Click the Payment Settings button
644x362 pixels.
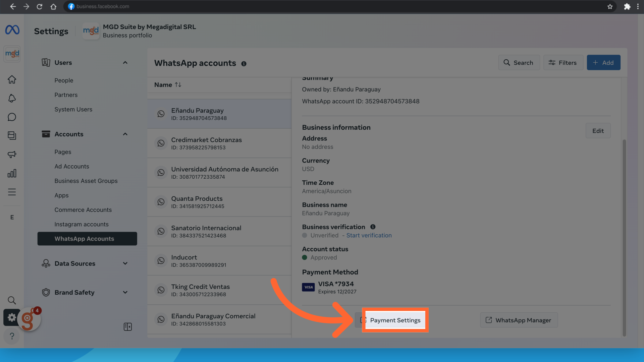[x=395, y=320]
